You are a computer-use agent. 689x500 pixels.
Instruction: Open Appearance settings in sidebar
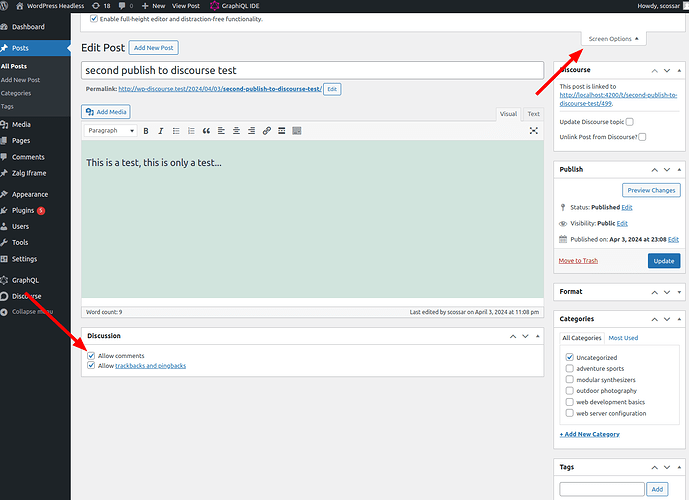[30, 194]
